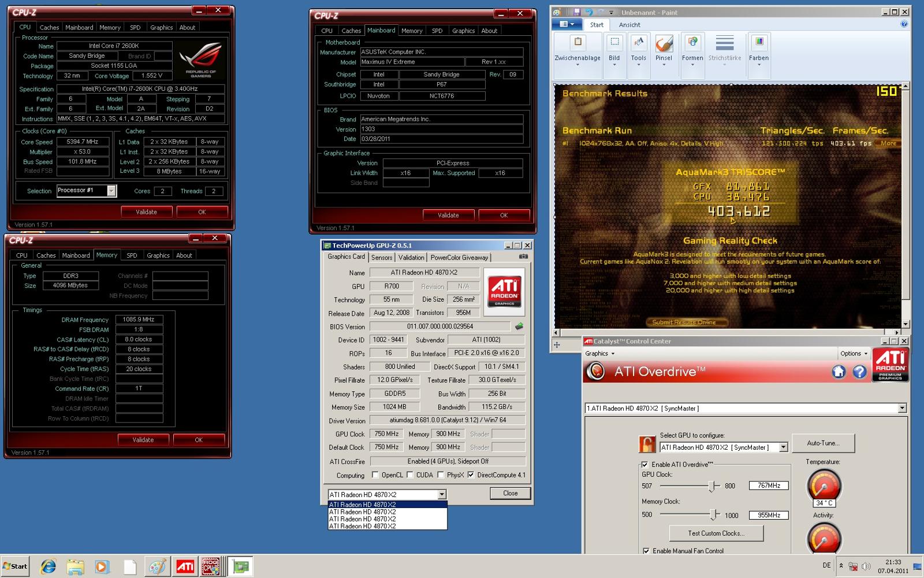Screen dimensions: 924x578
Task: Click the Tools icon in Paint ribbon
Action: (x=638, y=43)
